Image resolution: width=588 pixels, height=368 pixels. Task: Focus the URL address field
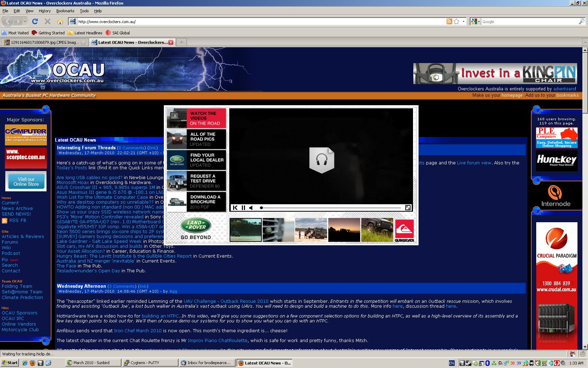click(x=261, y=21)
